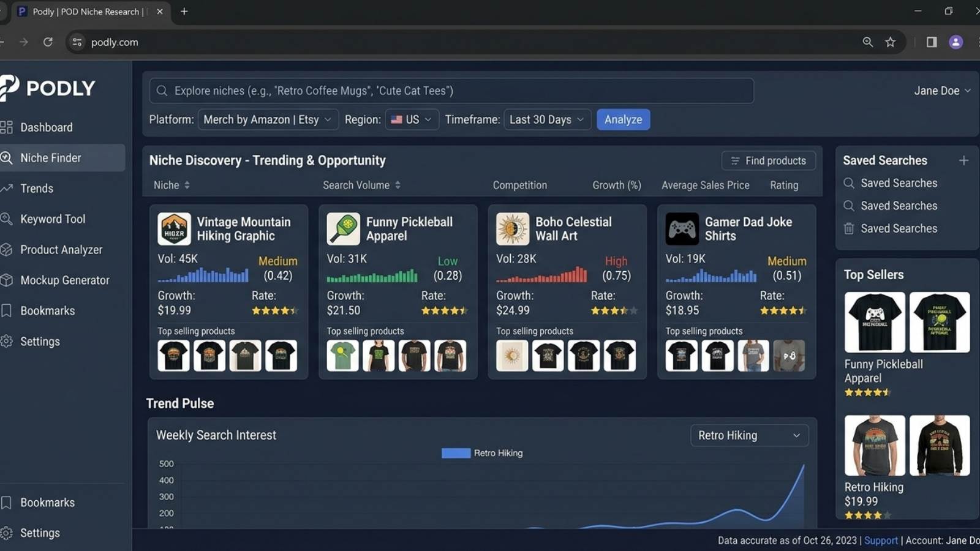Open Vintage Mountain Hiking Graphic title
980x551 pixels.
click(244, 229)
